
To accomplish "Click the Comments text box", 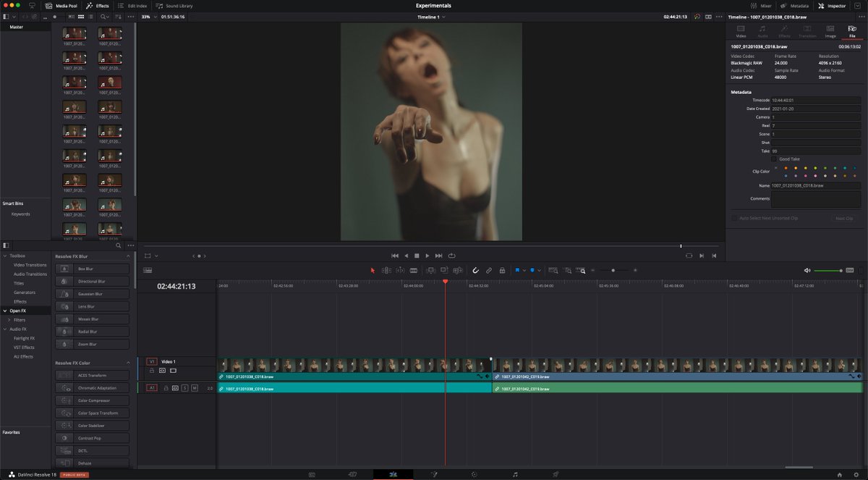I will pyautogui.click(x=817, y=200).
